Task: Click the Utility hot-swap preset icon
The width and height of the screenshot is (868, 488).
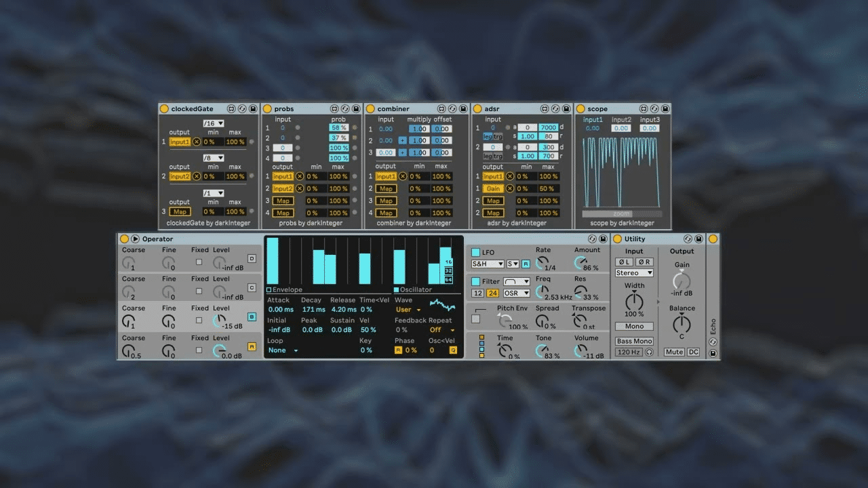Action: click(x=688, y=239)
